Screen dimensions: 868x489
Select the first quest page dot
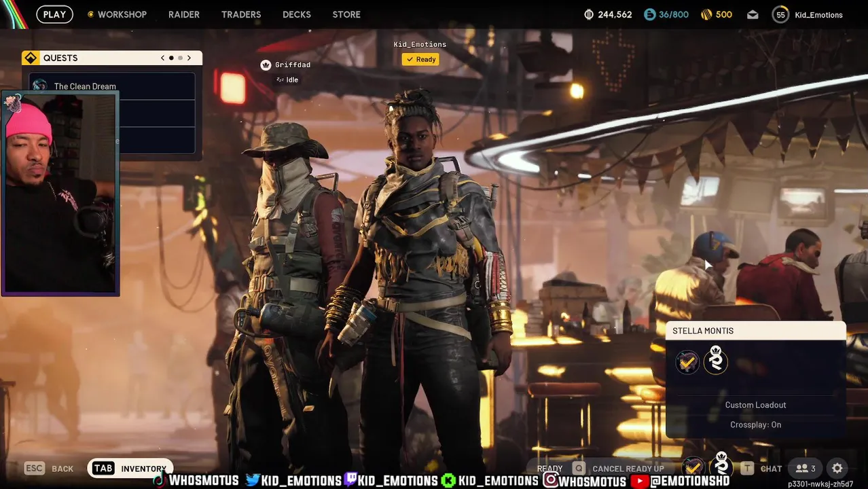[171, 58]
